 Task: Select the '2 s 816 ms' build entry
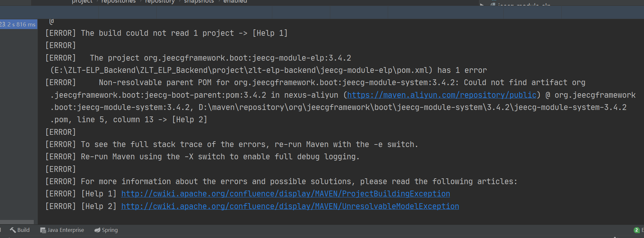[18, 24]
